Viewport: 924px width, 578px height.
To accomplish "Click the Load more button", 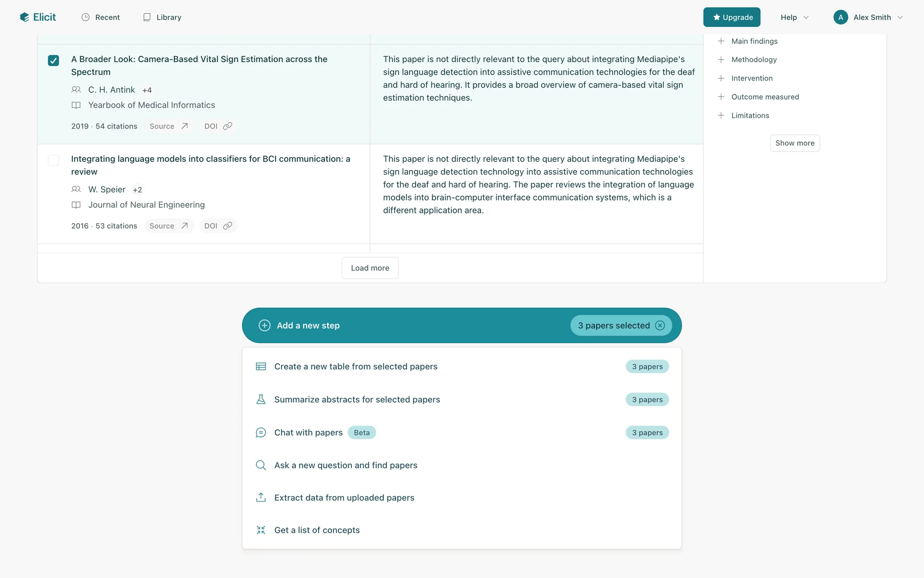I will tap(370, 268).
